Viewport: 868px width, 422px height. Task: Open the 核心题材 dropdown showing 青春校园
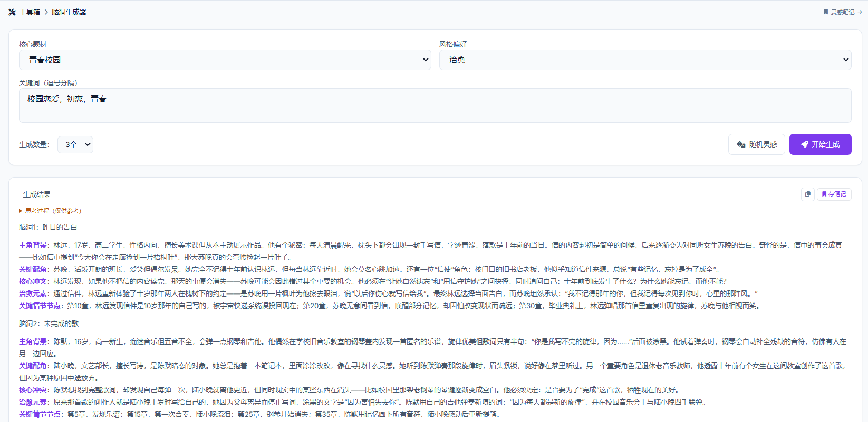point(226,60)
